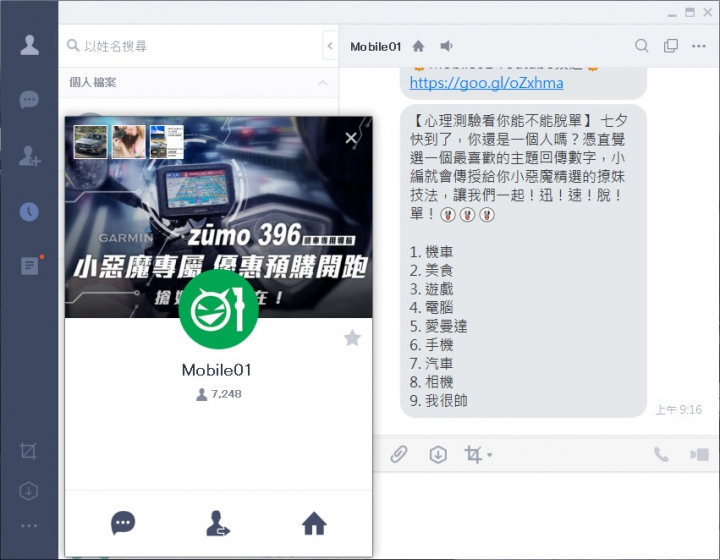Maximize the LINE window
720x560 pixels.
point(690,13)
